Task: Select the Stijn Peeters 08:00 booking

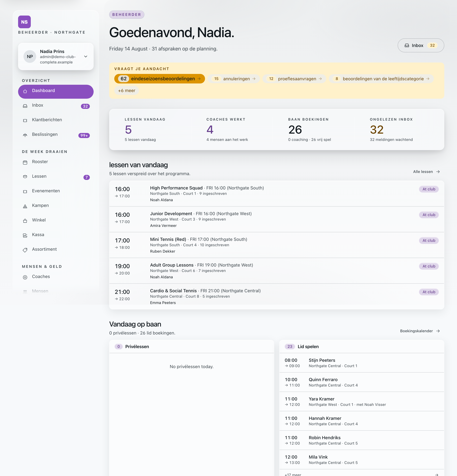Action: pos(362,363)
